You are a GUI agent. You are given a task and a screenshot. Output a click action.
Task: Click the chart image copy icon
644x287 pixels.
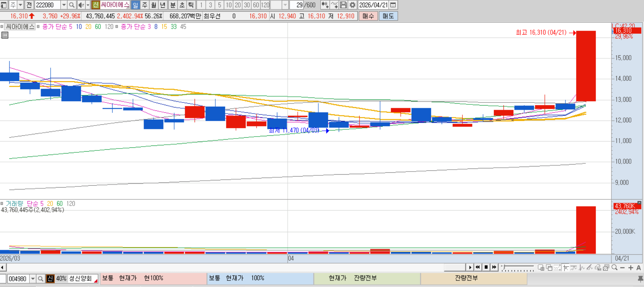[x=606, y=267]
